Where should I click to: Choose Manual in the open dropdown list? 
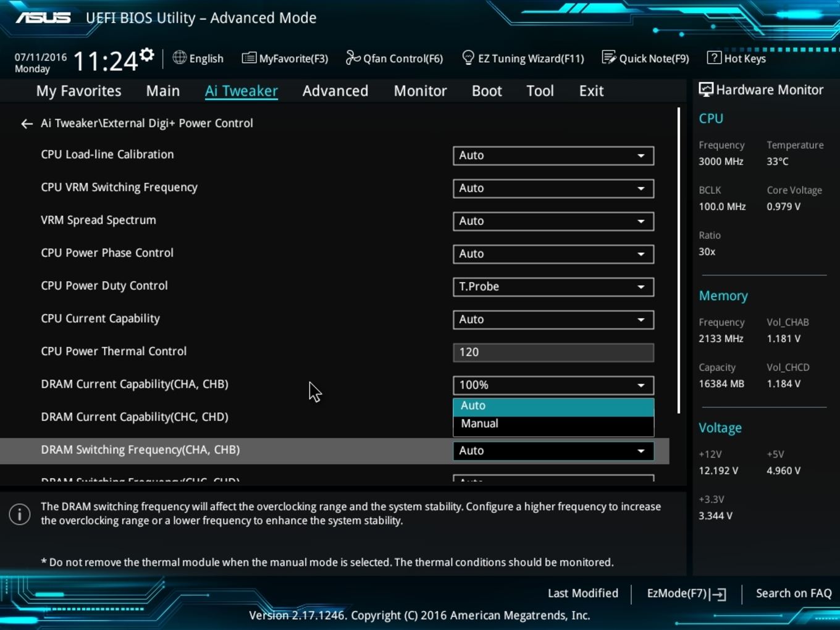[x=553, y=424]
